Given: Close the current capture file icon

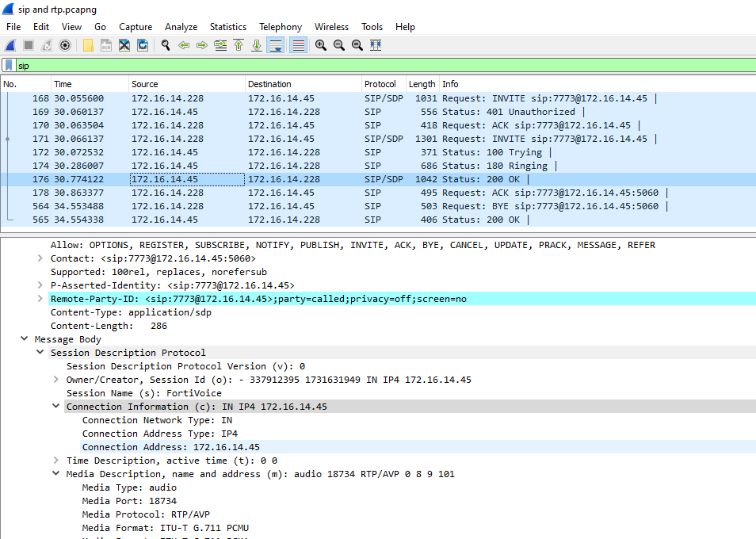Looking at the screenshot, I should click(x=124, y=46).
